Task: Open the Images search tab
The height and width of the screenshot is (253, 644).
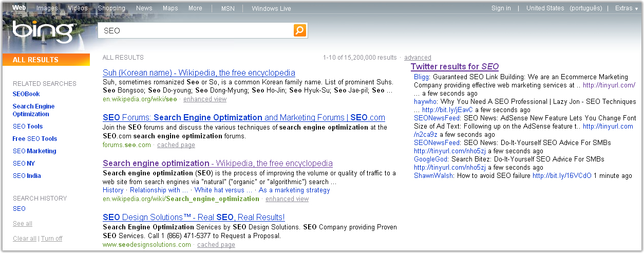Action: (47, 8)
